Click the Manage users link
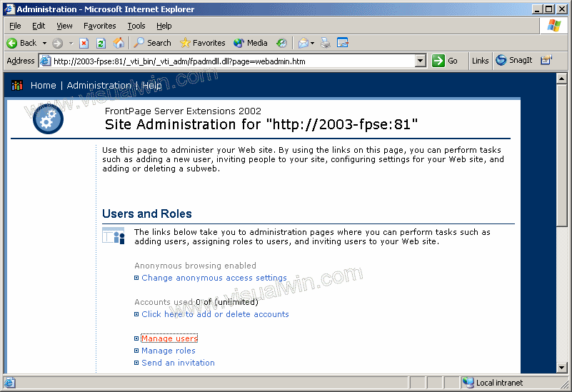This screenshot has width=572, height=392. (x=169, y=338)
